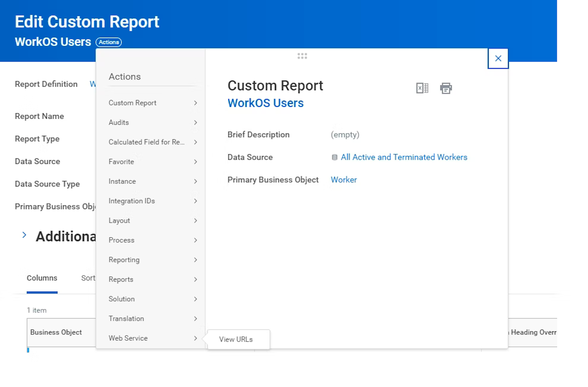588x387 pixels.
Task: Switch to the Columns tab
Action: pyautogui.click(x=42, y=278)
